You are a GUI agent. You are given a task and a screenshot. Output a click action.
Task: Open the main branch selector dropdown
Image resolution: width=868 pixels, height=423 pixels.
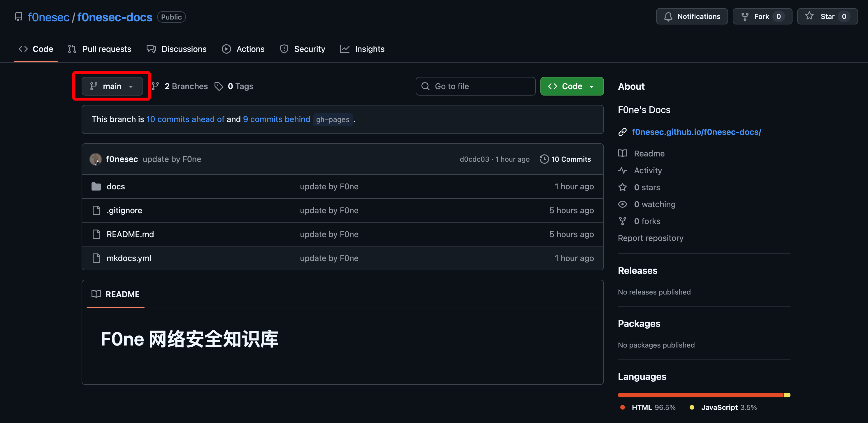(112, 87)
